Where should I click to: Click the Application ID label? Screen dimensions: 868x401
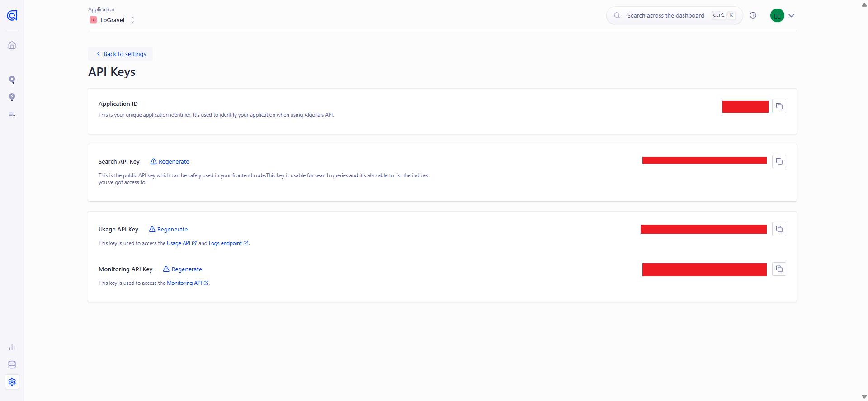click(x=118, y=104)
